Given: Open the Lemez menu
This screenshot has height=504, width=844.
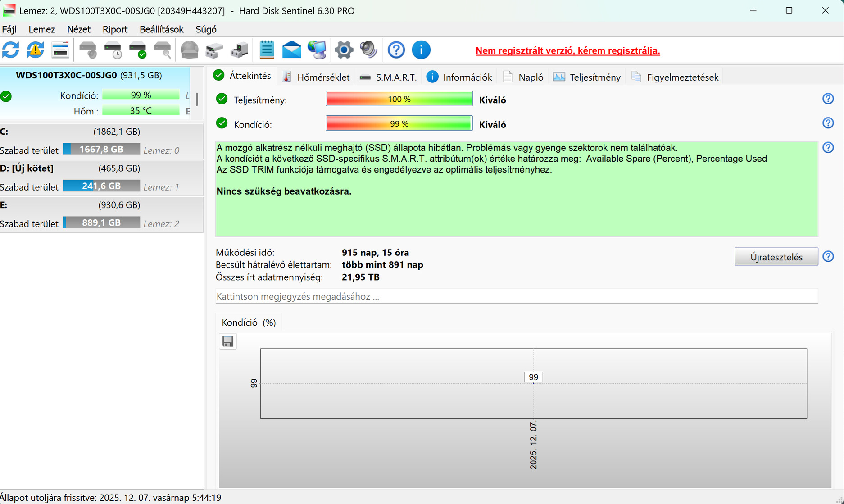Looking at the screenshot, I should coord(41,29).
